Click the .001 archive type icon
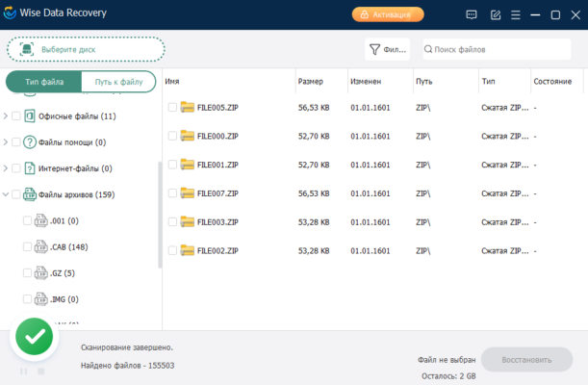The height and width of the screenshot is (385, 588). click(x=40, y=220)
